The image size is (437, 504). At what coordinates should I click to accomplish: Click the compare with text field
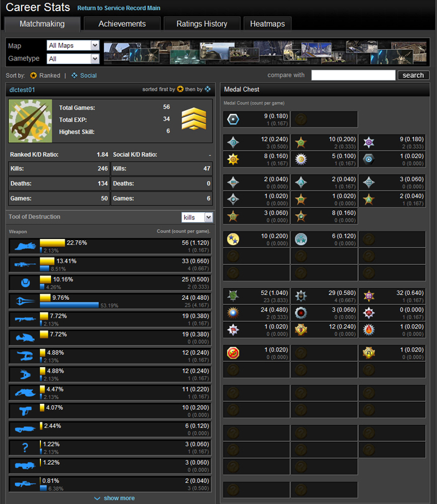click(x=352, y=75)
